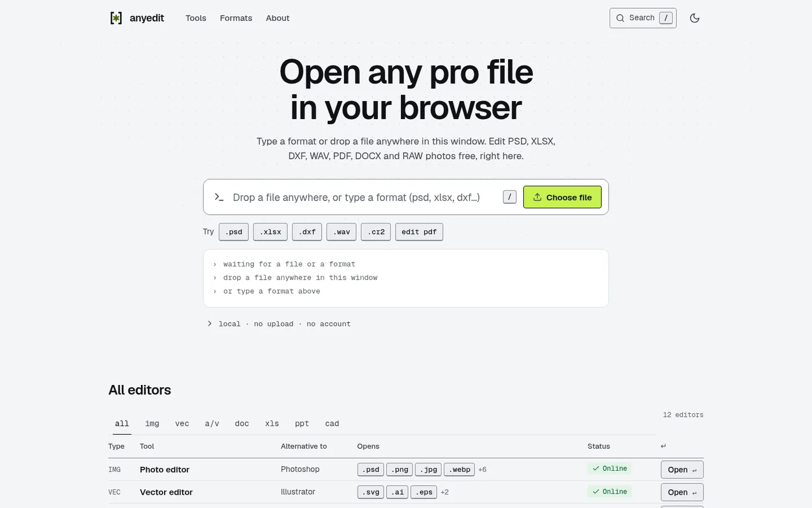Toggle dark mode with the moon icon
The height and width of the screenshot is (508, 812).
coord(694,18)
